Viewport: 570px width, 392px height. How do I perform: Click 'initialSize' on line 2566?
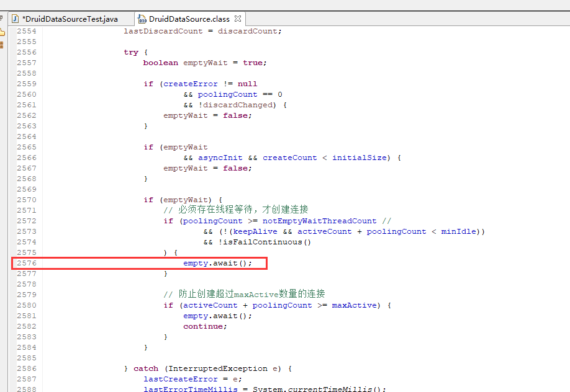click(359, 158)
